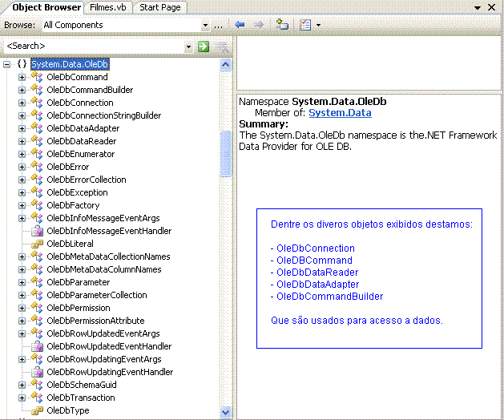Expand the OleDbMetaDataCollectionNames node
The width and height of the screenshot is (504, 420).
click(22, 257)
